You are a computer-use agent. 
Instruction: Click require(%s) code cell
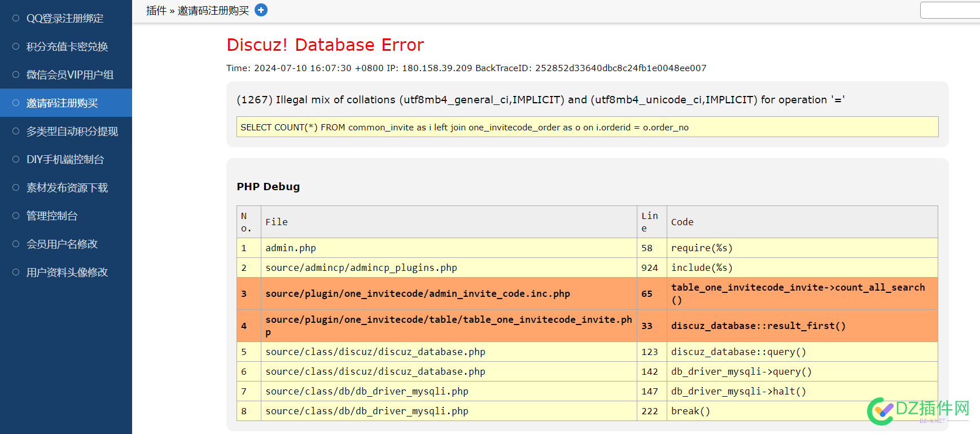point(802,248)
